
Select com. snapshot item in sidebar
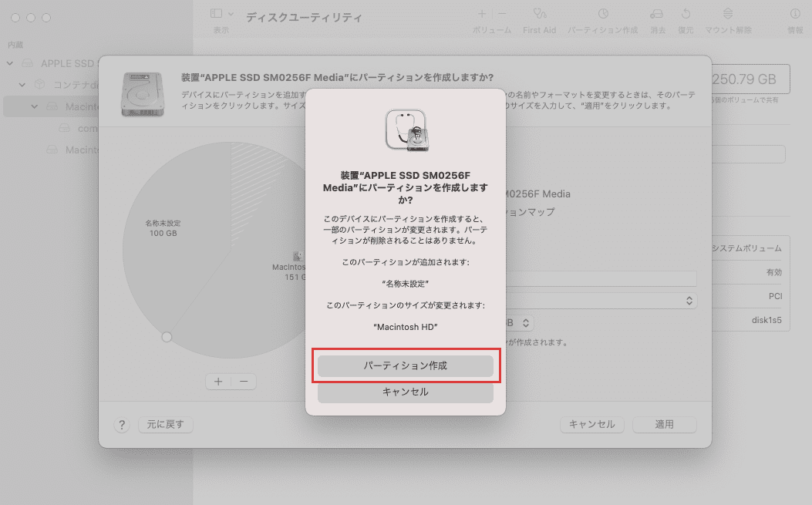click(78, 128)
